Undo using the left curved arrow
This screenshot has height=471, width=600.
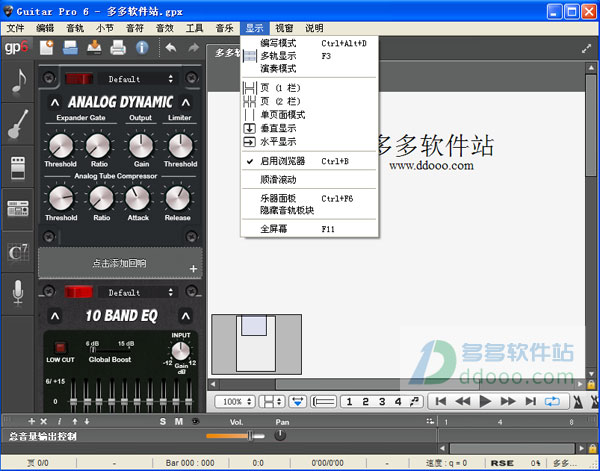[171, 48]
